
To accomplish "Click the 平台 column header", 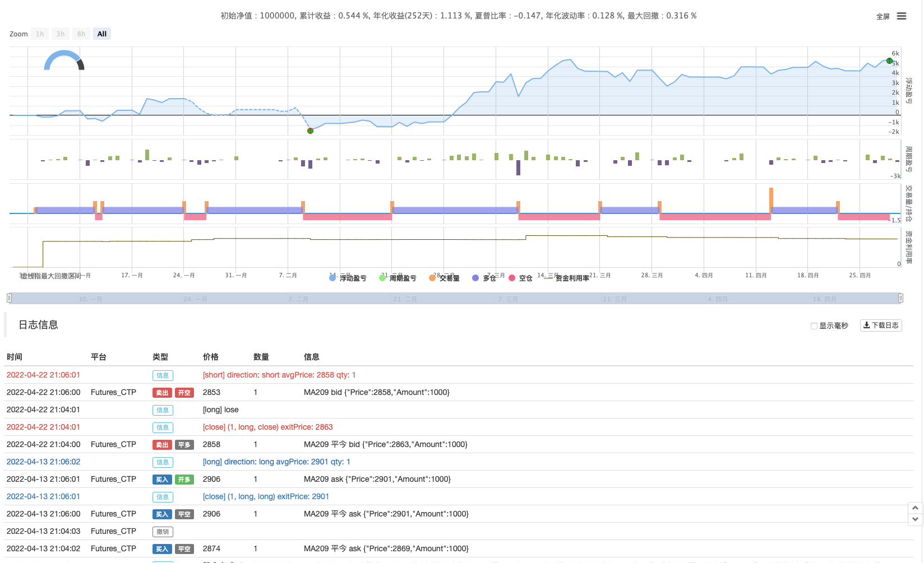I will 99,357.
